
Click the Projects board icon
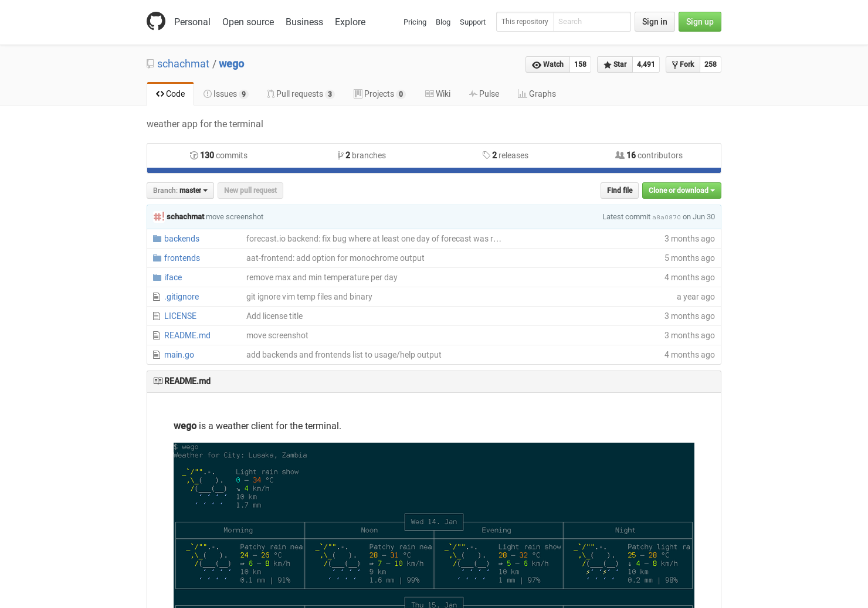coord(358,94)
